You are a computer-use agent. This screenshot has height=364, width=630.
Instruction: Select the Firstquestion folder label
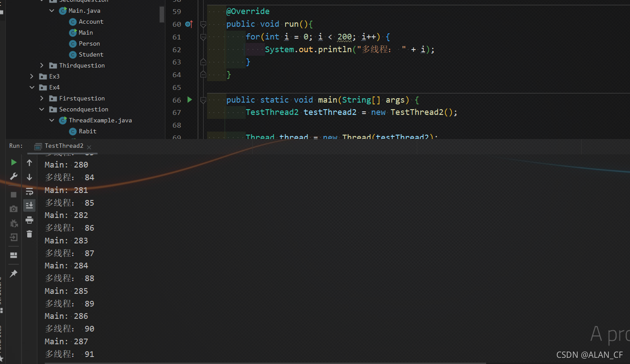coord(82,98)
